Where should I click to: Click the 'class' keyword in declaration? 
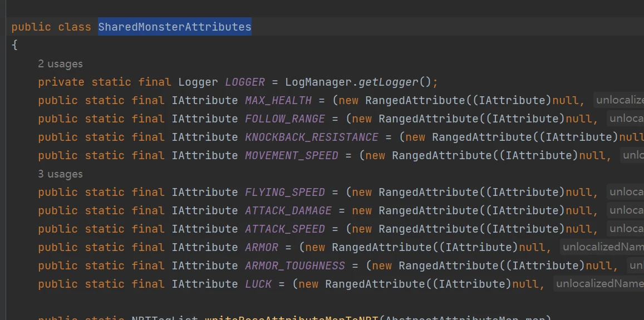click(x=75, y=27)
